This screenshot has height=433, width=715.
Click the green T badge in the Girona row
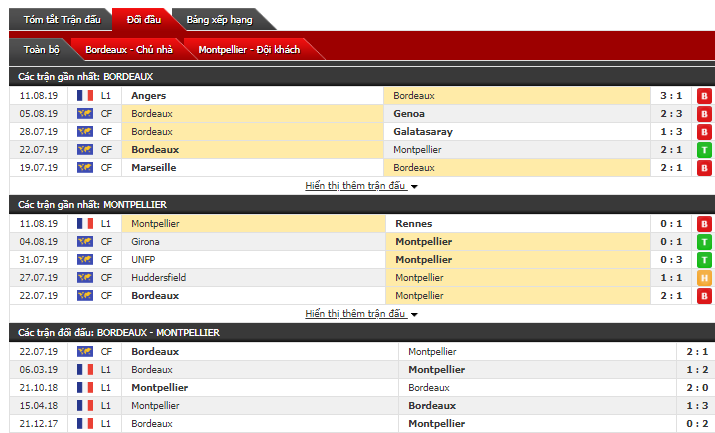click(704, 242)
